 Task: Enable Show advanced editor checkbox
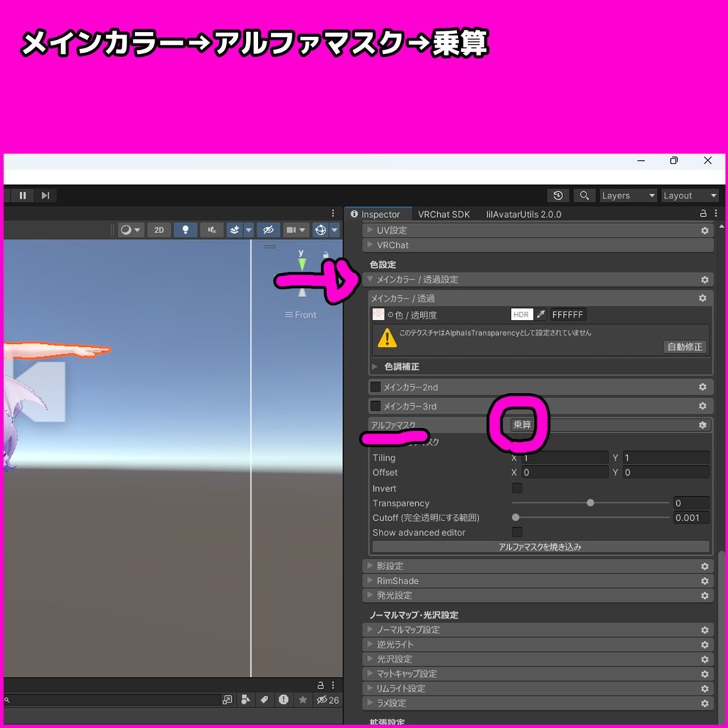[517, 532]
